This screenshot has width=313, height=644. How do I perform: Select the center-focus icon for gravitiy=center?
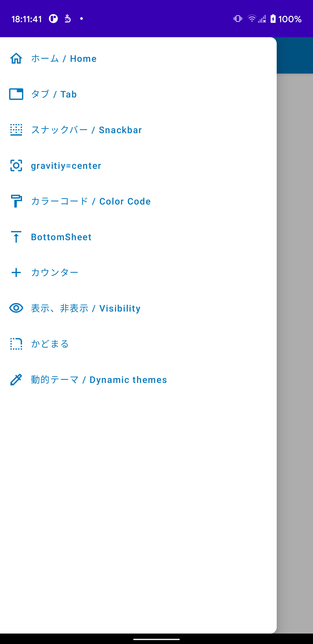coord(16,166)
